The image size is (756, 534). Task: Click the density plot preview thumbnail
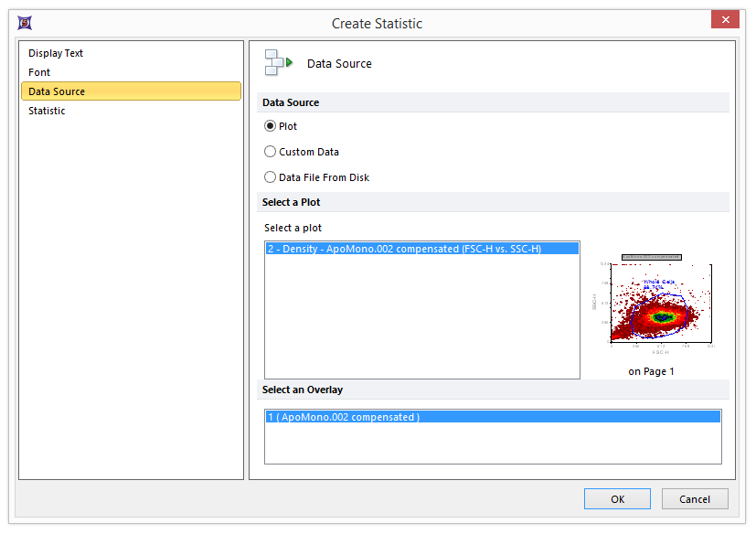point(652,304)
